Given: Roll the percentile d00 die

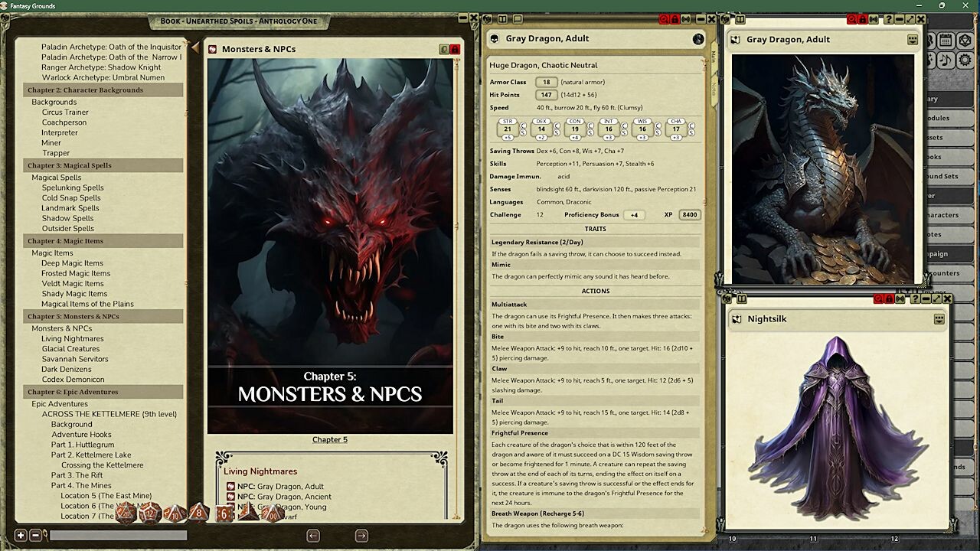Looking at the screenshot, I should 273,513.
